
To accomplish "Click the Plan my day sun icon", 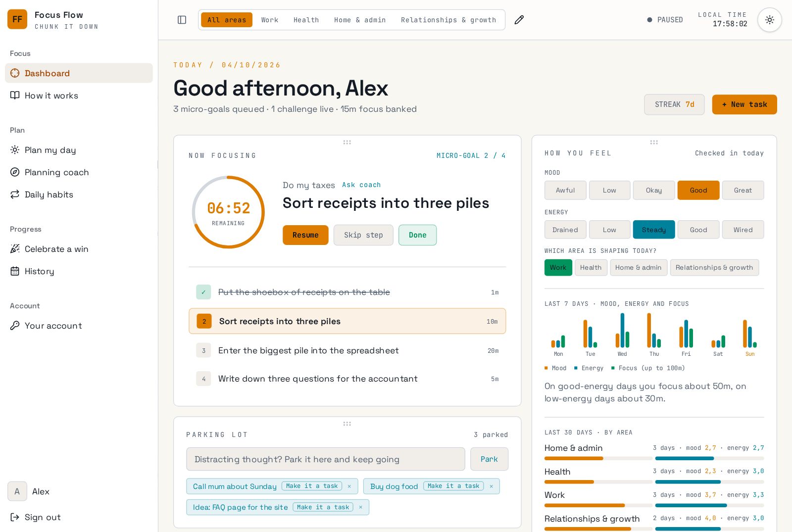I will (15, 150).
